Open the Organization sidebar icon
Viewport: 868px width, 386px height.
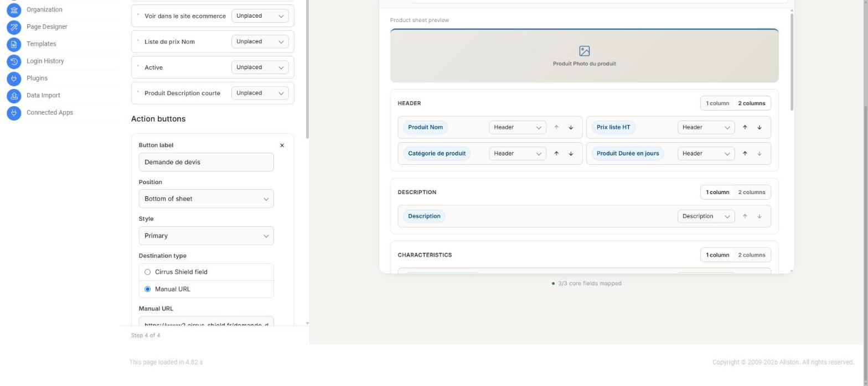[14, 9]
